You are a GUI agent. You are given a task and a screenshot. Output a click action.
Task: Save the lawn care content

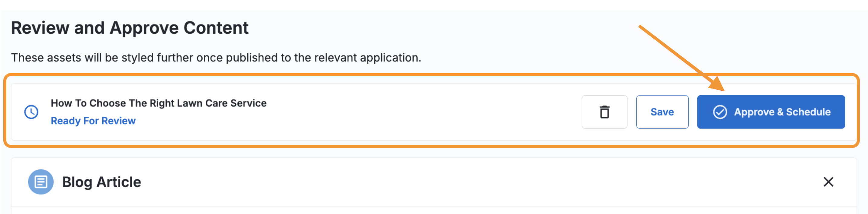662,112
